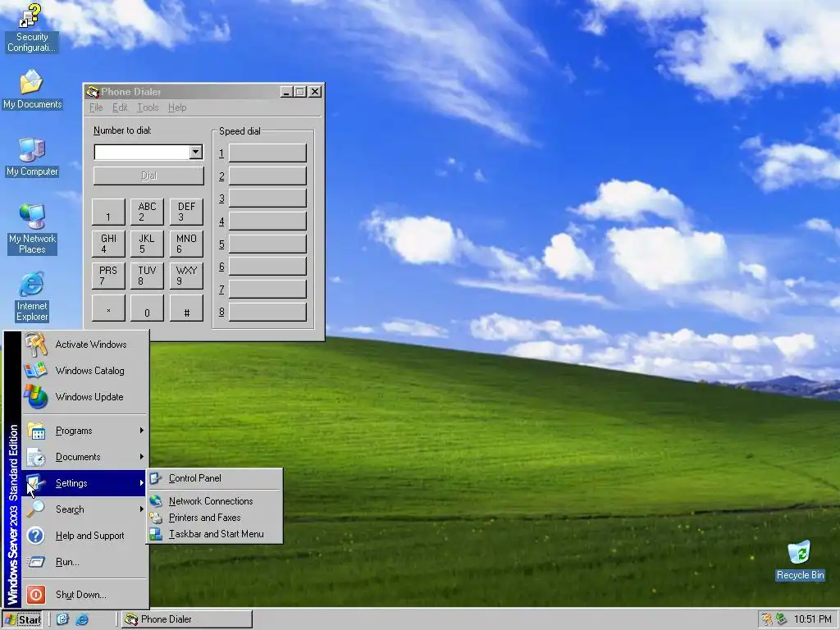Viewport: 840px width, 630px height.
Task: Click the Windows Catalog icon
Action: point(36,371)
